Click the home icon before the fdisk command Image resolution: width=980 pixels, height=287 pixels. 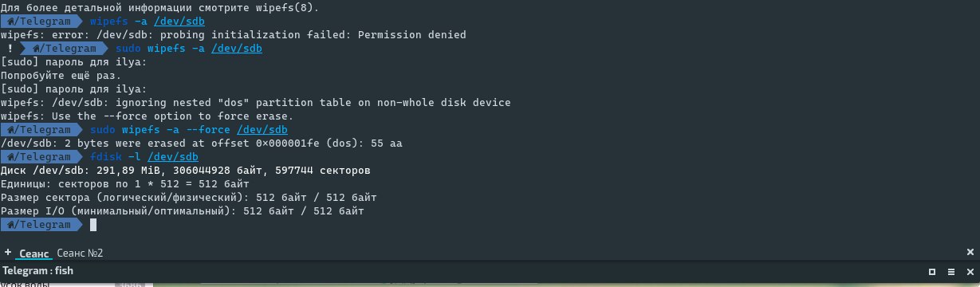tap(11, 157)
